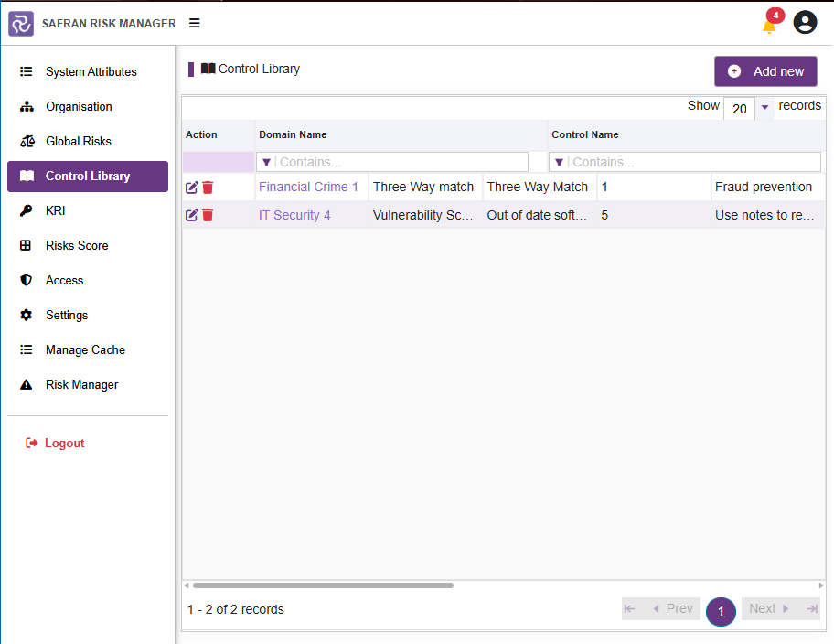
Task: Click the Access shield icon
Action: coord(26,280)
